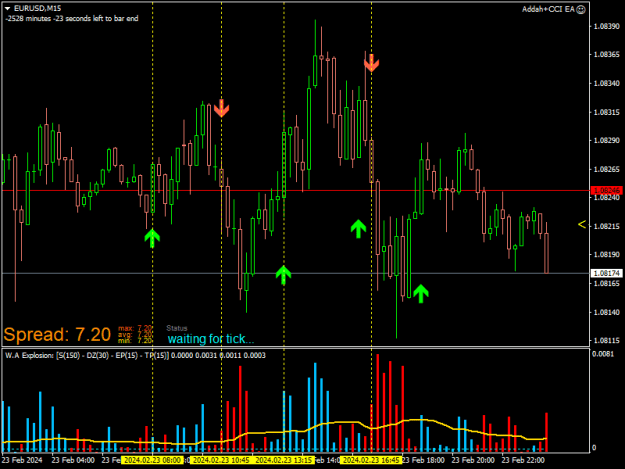Screen dimensions: 625x469
Task: Click the 1.08340 price axis label
Action: [x=607, y=83]
